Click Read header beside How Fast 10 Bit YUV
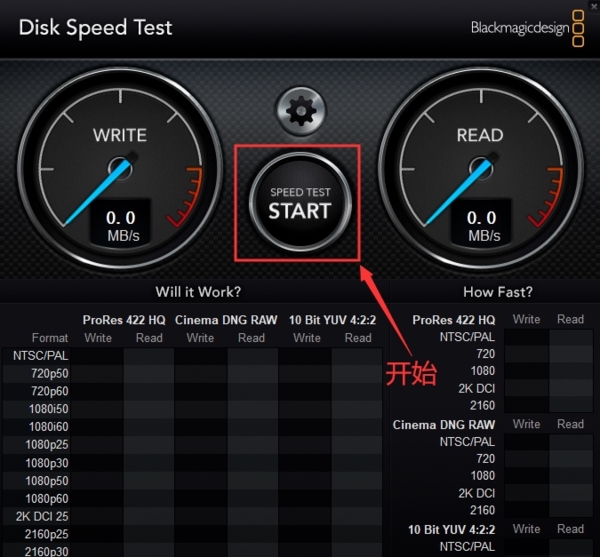Viewport: 600px width, 557px height. [571, 529]
